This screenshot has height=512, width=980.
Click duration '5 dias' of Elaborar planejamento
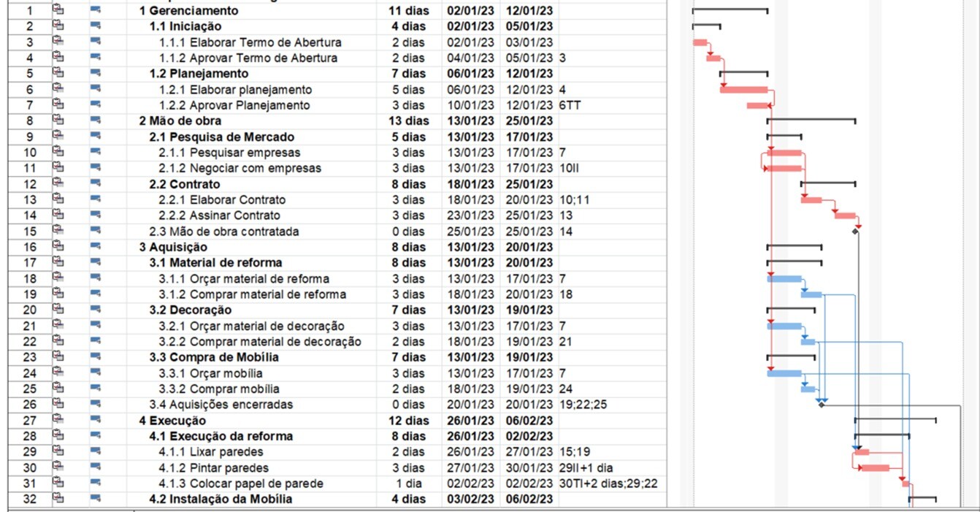pyautogui.click(x=407, y=90)
